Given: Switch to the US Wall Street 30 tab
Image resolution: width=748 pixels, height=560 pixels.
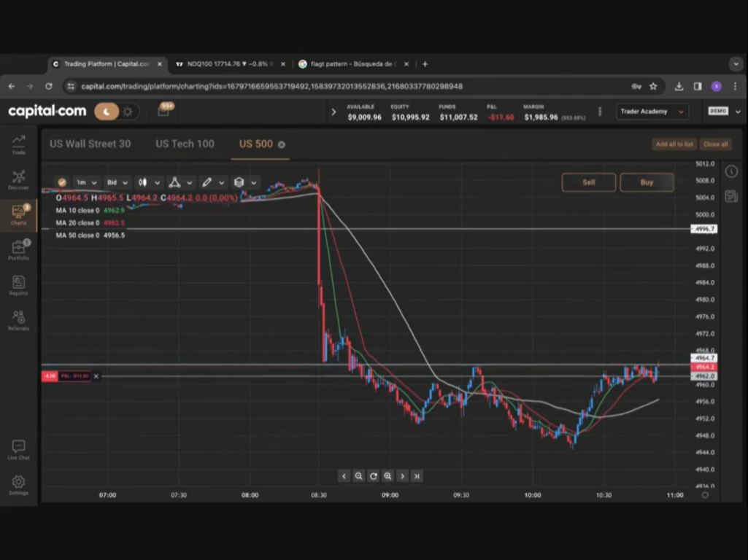Looking at the screenshot, I should [x=90, y=144].
